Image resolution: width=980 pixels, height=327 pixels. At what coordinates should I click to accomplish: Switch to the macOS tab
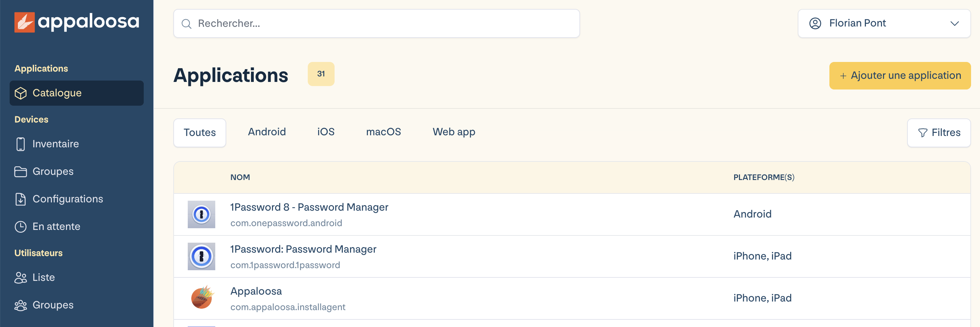pos(383,132)
